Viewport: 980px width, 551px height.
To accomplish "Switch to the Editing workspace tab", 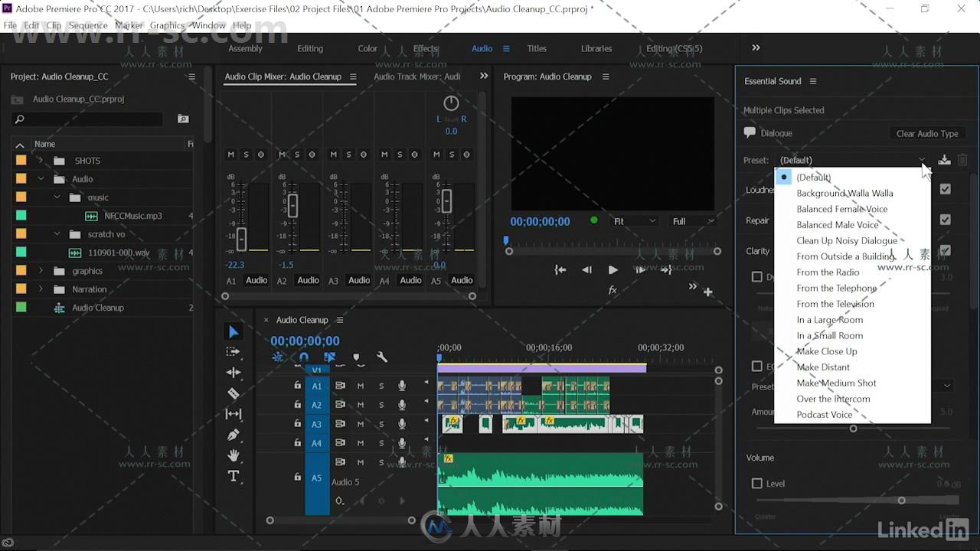I will tap(310, 48).
